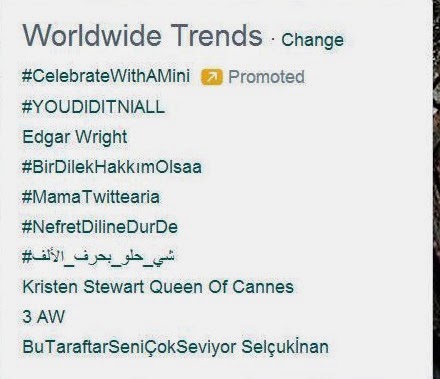Open the #CelebrateWithAMini trend
440x379 pixels.
coord(106,76)
